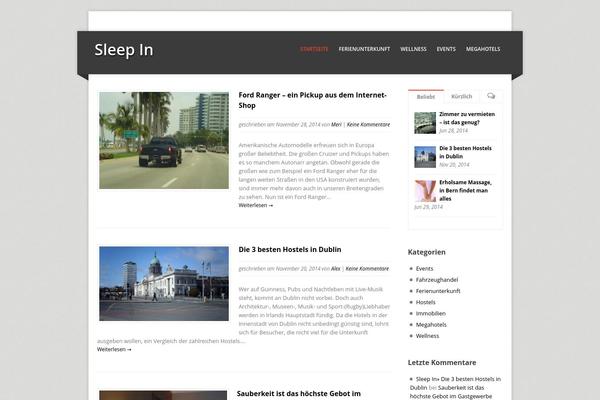Open sidebar post Die 3 besten Hostels in Dublin

coord(465,152)
